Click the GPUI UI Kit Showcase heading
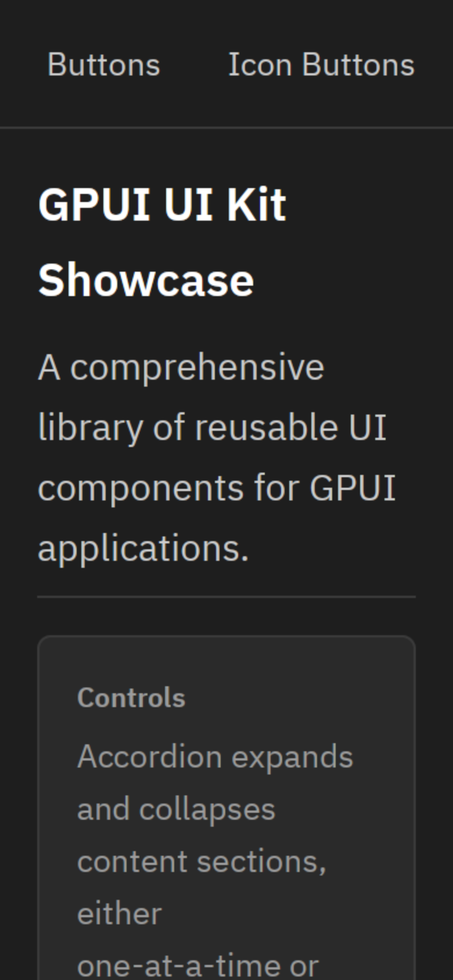This screenshot has height=980, width=453. click(x=162, y=242)
